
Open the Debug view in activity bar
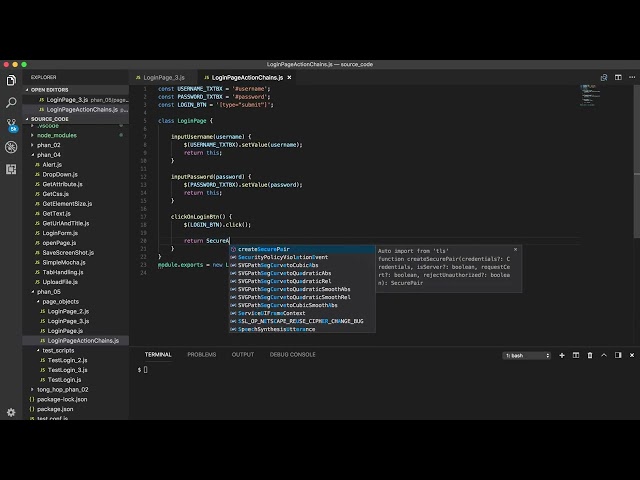coord(11,146)
